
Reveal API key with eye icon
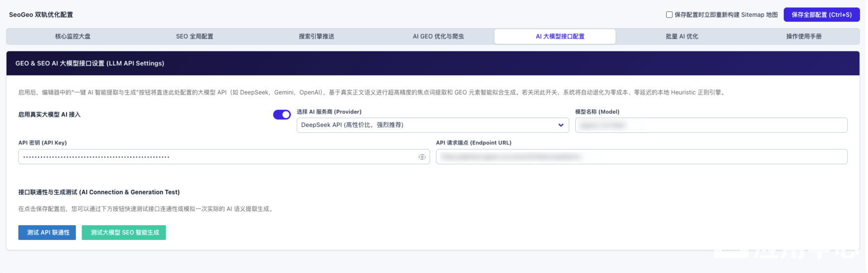pos(422,157)
